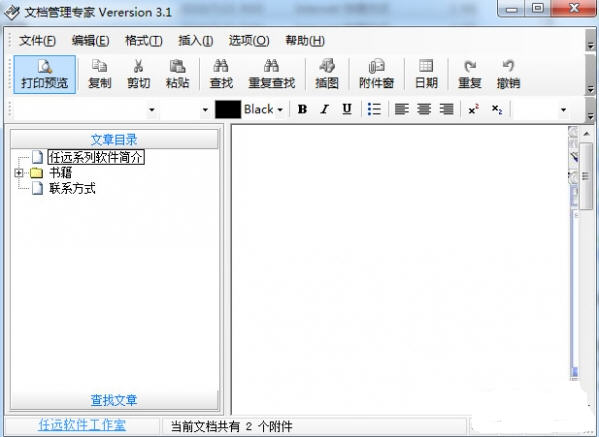This screenshot has height=437, width=599.
Task: Open the attachment window (附件窗)
Action: point(376,74)
